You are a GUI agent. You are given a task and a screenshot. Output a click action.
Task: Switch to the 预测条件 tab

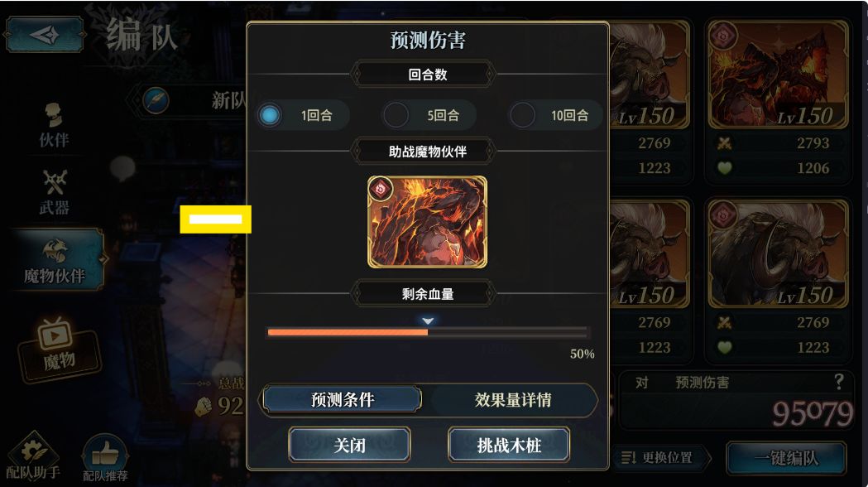[342, 399]
